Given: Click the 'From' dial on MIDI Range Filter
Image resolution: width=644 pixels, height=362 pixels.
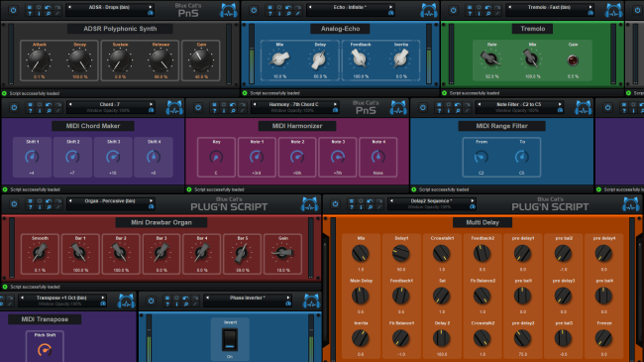Looking at the screenshot, I should tap(481, 157).
